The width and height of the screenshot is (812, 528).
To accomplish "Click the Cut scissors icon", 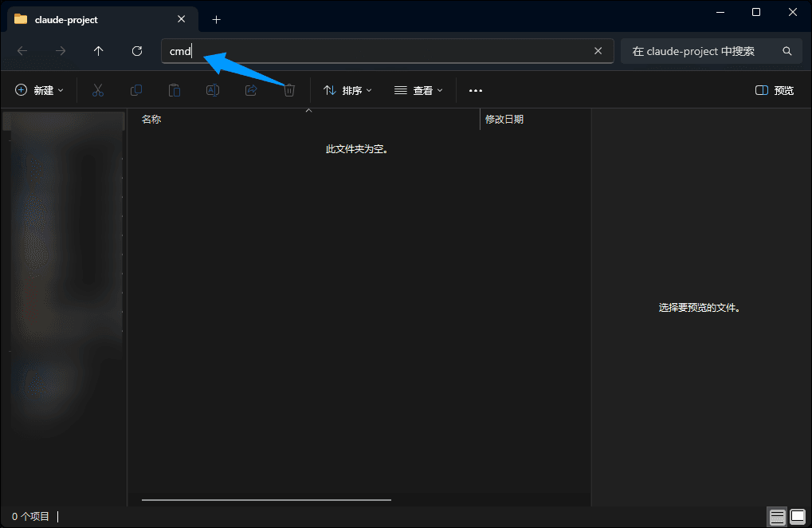I will coord(98,90).
